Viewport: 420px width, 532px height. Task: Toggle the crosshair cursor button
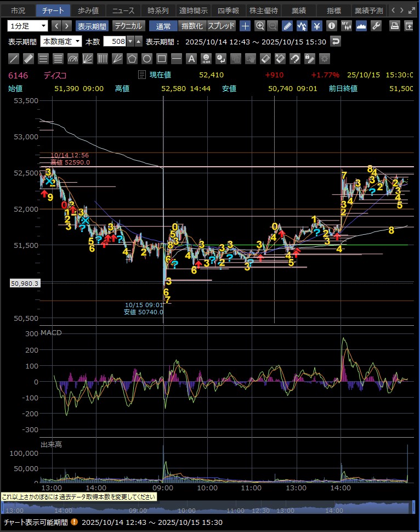(x=245, y=26)
